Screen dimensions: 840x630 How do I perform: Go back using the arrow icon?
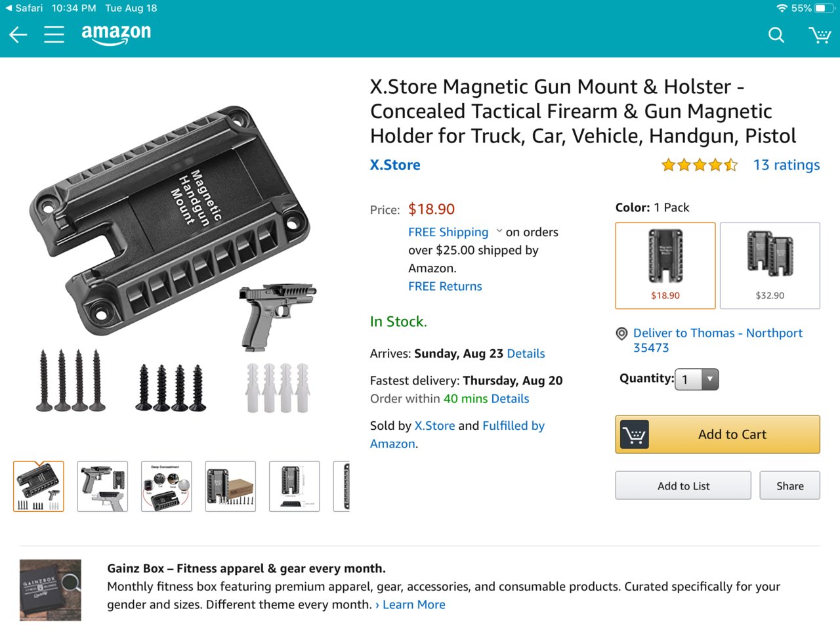click(x=18, y=35)
